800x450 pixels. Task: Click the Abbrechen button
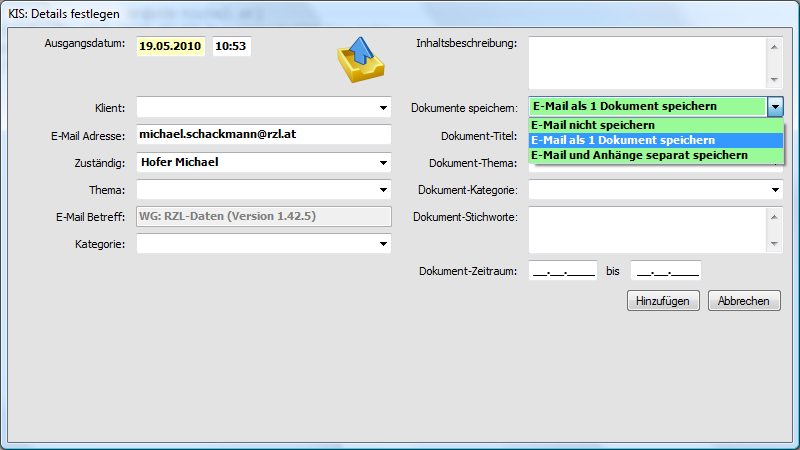click(x=744, y=301)
